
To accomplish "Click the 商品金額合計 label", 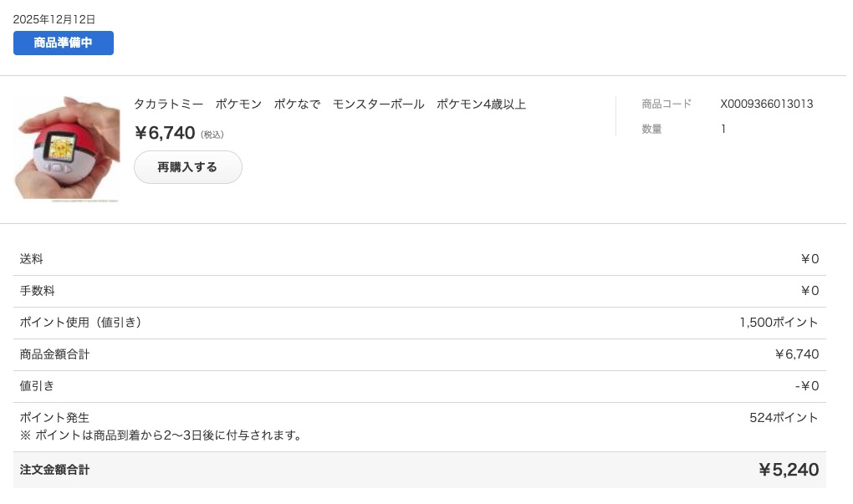I will tap(54, 354).
